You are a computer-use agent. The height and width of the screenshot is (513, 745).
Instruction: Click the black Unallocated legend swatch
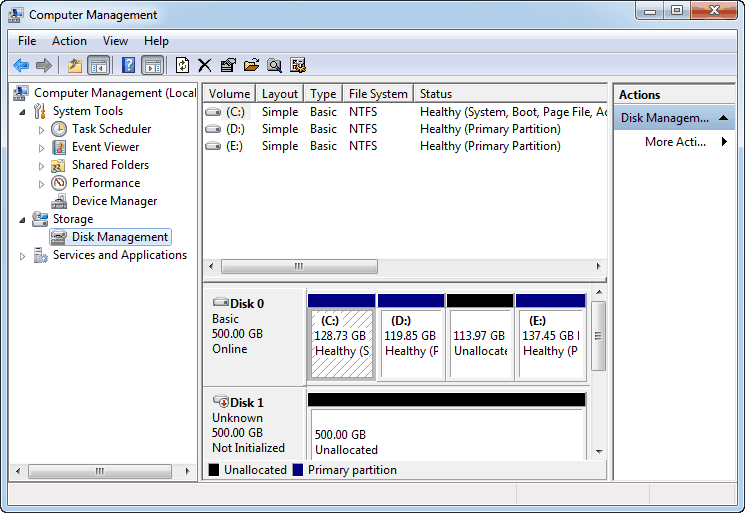(214, 470)
